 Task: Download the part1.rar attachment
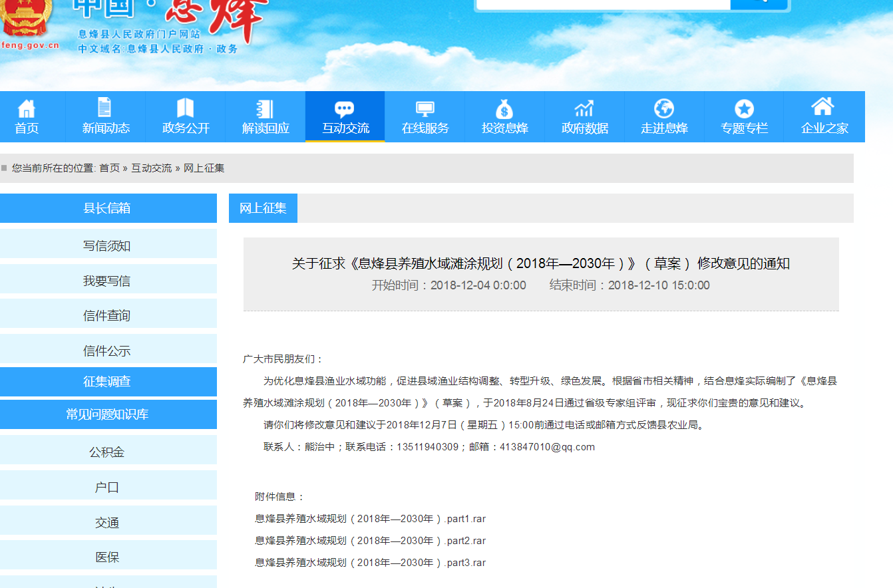pos(370,519)
